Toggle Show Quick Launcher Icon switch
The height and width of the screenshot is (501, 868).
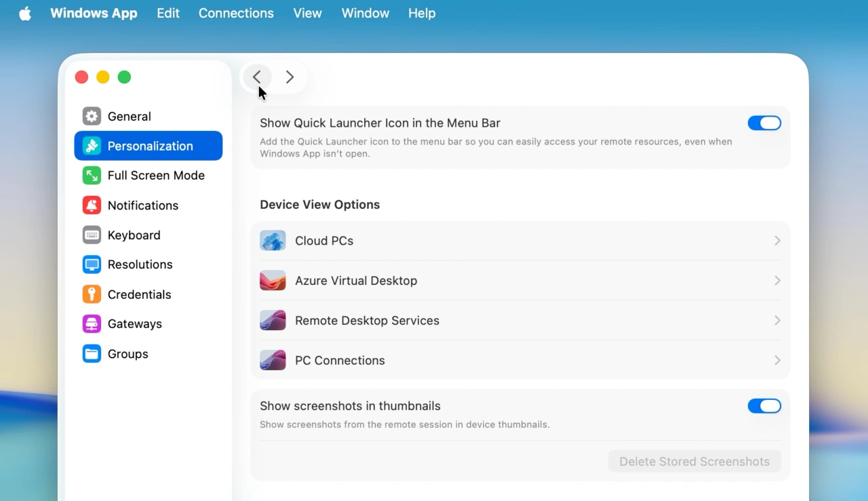pyautogui.click(x=764, y=123)
